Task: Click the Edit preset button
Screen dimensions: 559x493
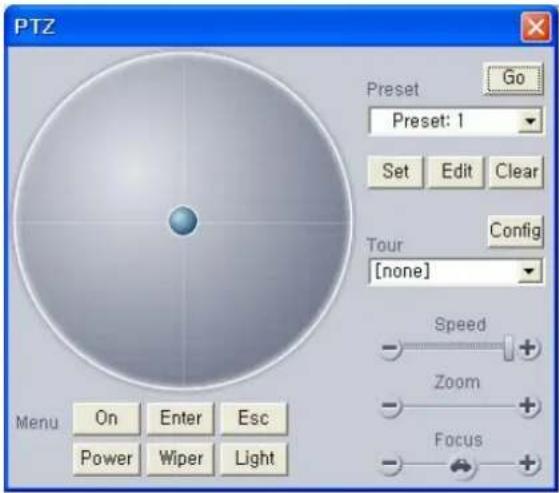Action: click(456, 171)
